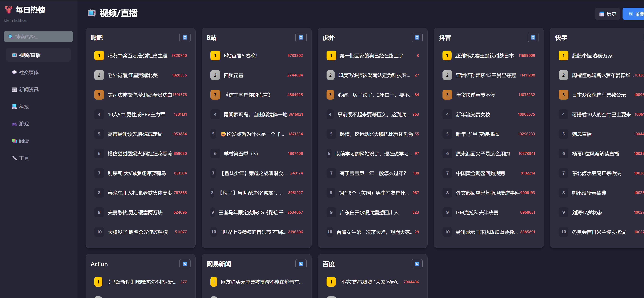644x298 pixels.
Task: Click the refresh icon on 虎扑 card
Action: click(417, 38)
